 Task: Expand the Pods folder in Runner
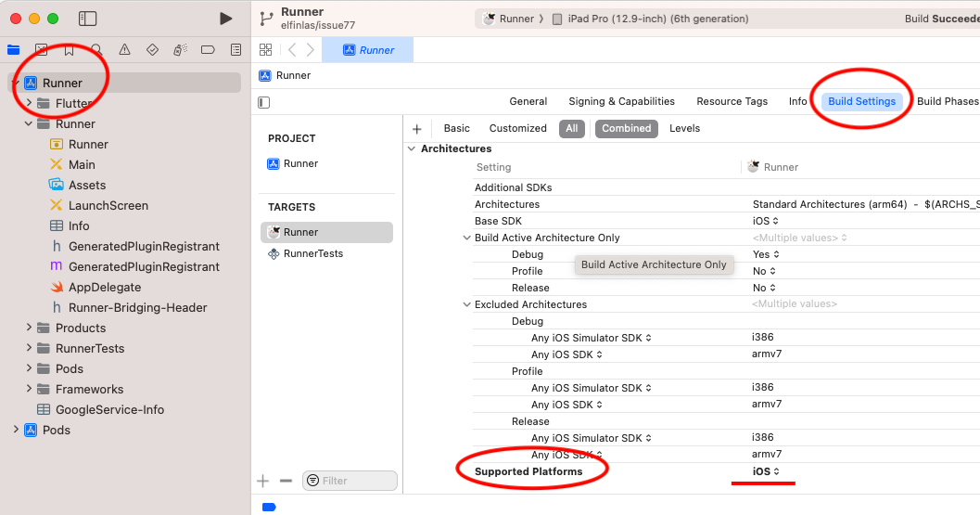point(28,368)
